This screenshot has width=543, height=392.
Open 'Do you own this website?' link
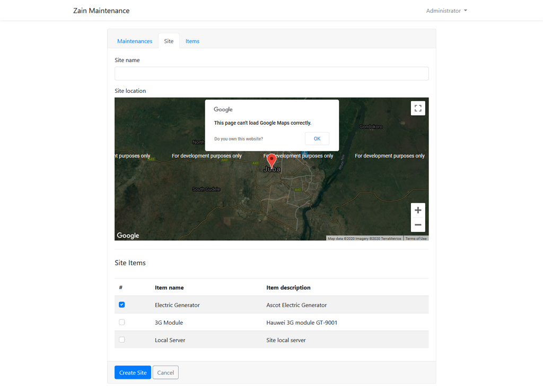point(239,139)
